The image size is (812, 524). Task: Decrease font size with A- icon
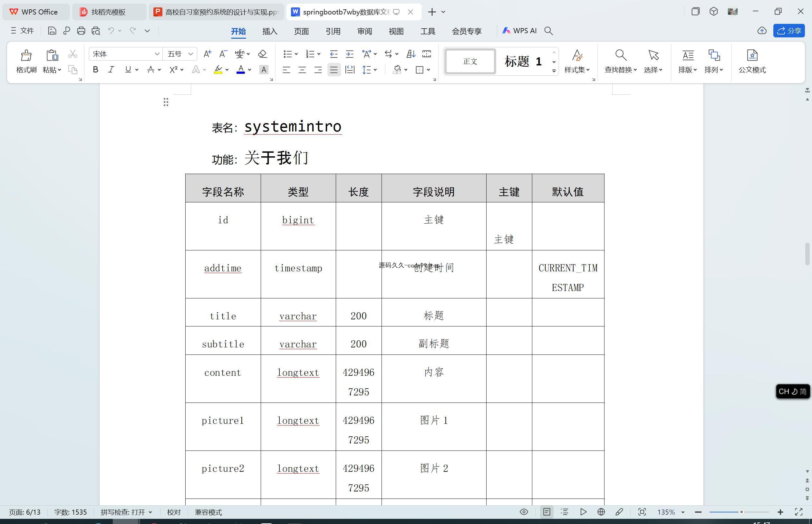point(223,54)
